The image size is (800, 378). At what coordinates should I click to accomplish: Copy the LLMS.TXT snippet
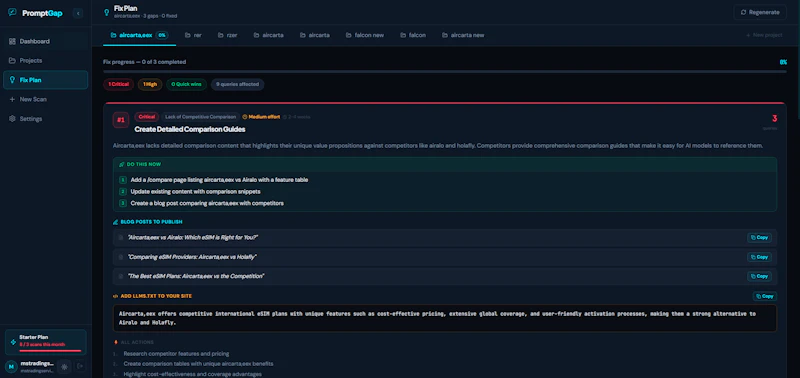[x=765, y=296]
